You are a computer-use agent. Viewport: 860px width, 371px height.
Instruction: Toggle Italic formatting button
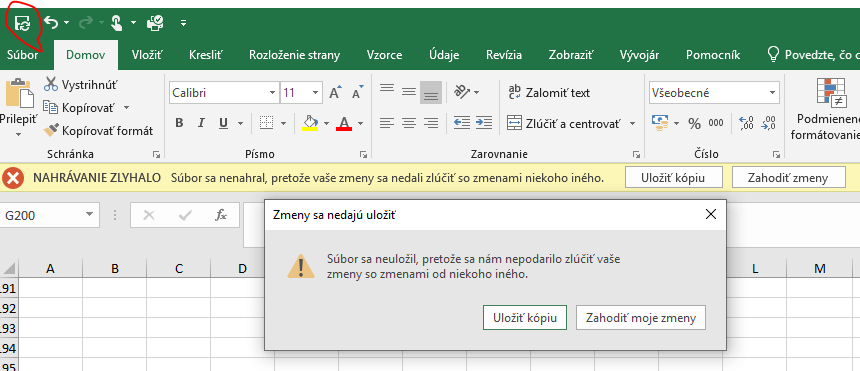(201, 123)
